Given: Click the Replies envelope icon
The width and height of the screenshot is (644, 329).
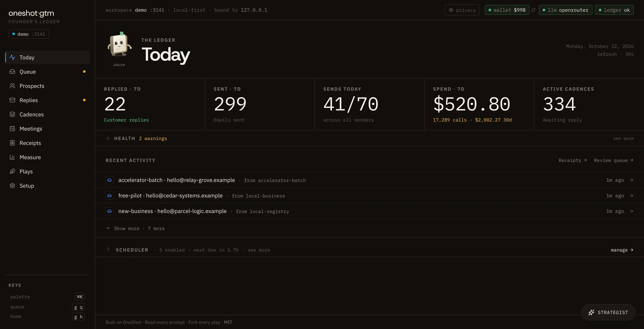Looking at the screenshot, I should coord(12,100).
